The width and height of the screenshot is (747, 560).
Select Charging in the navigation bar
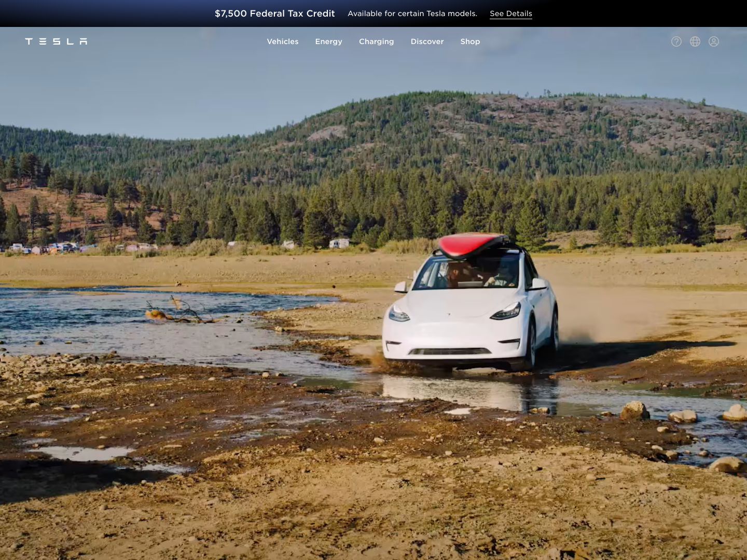coord(376,41)
